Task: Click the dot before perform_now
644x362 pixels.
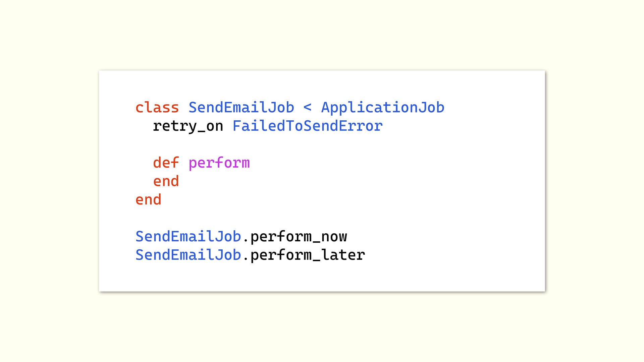Action: [x=246, y=240]
